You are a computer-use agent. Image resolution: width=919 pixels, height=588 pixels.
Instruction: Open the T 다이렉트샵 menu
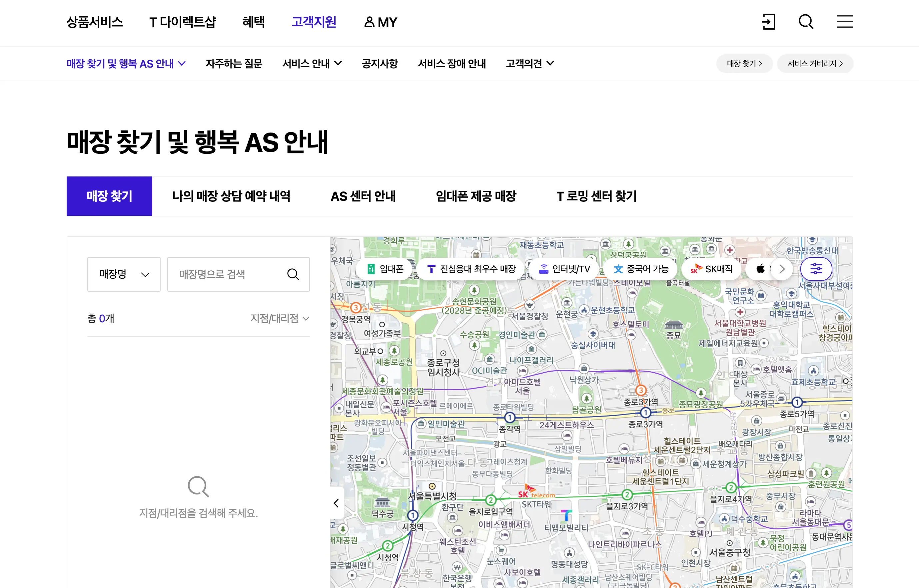click(182, 22)
